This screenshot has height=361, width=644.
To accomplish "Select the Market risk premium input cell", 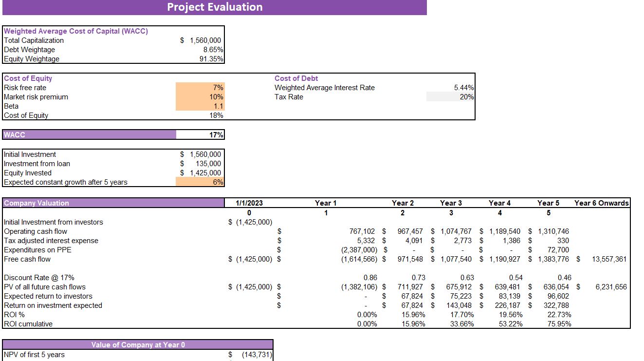I will point(201,96).
